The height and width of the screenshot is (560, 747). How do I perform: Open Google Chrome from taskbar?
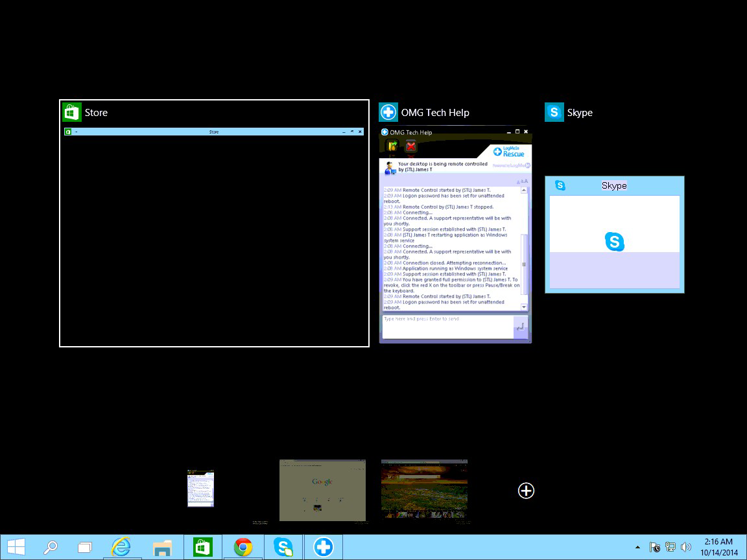coord(243,547)
